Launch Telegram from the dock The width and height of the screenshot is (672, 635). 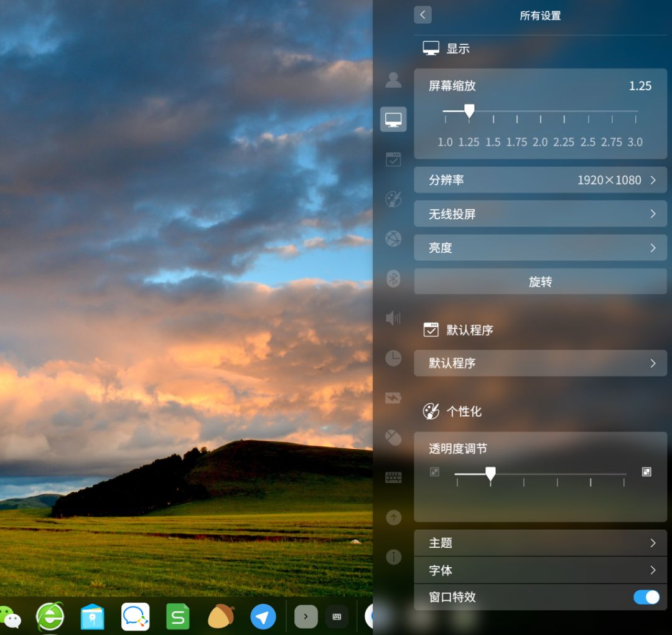click(x=263, y=617)
